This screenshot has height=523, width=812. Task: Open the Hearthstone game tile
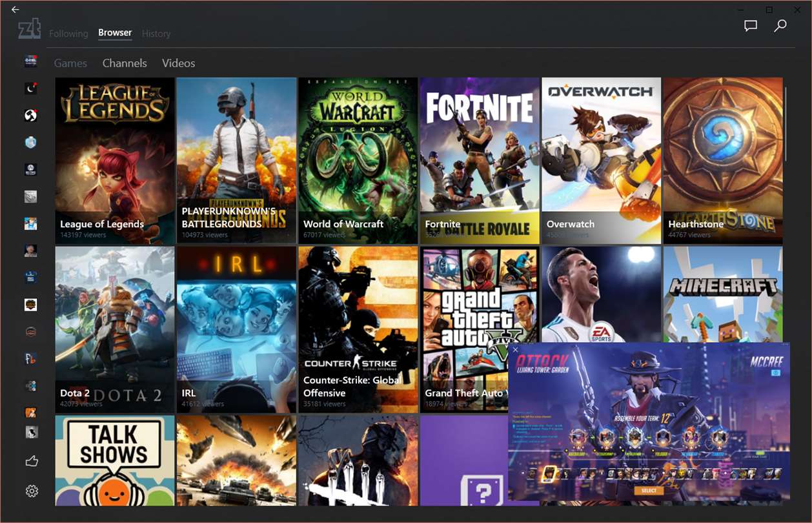click(723, 161)
